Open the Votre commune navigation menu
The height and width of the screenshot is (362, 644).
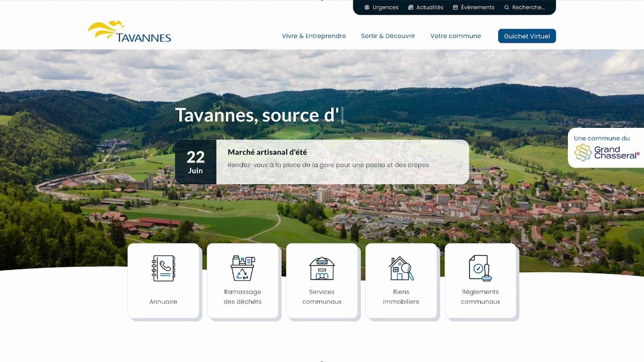[x=455, y=36]
